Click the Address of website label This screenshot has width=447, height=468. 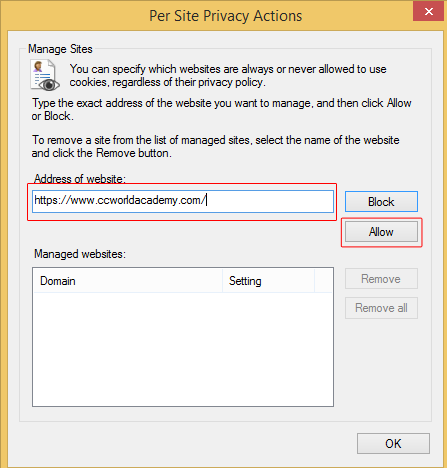(x=80, y=179)
